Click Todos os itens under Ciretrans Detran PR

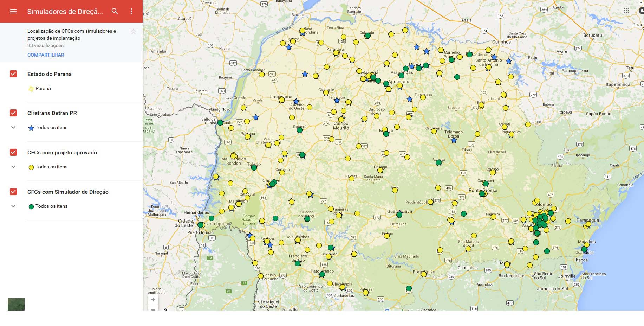pos(51,127)
